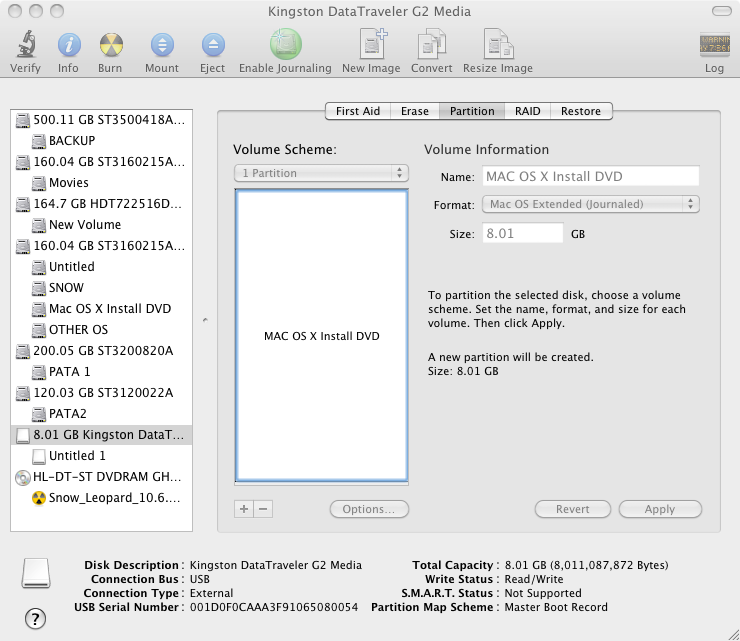Screen dimensions: 740x641
Task: Click the Apply button
Action: point(660,509)
